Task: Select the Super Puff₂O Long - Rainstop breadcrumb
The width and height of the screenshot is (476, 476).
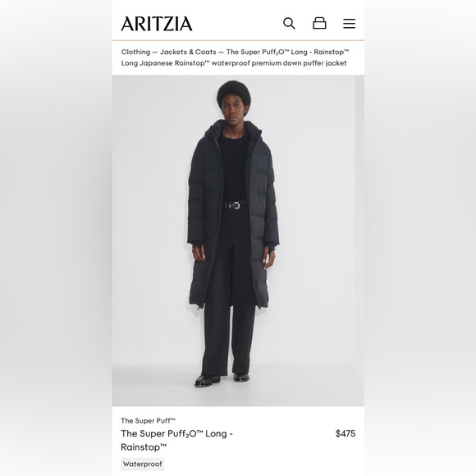Action: (x=287, y=52)
